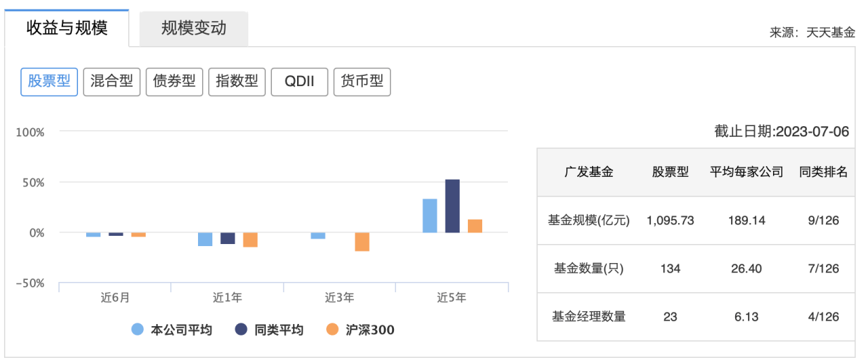Select the 股票型 fund type filter
Screen dimensions: 868x364
point(49,81)
